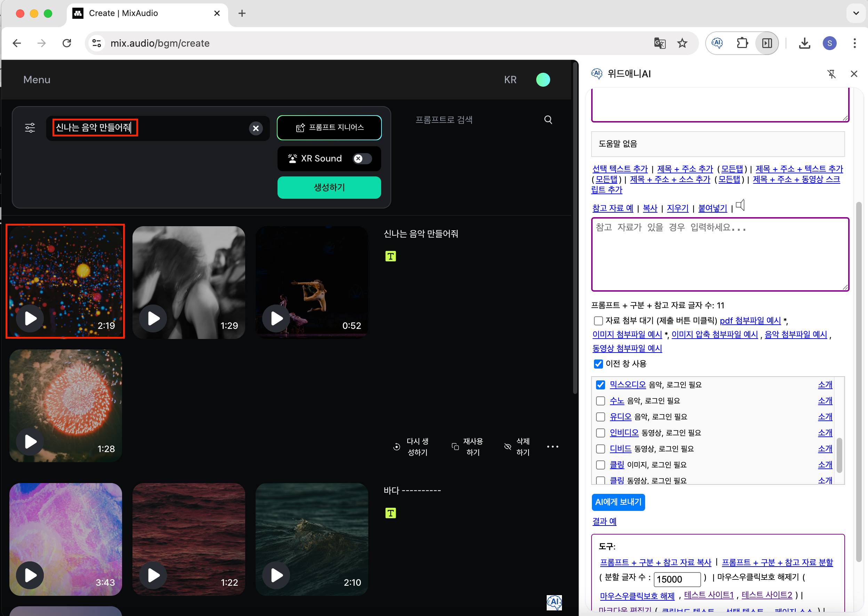Expand the Chrome tab search chevron
The image size is (868, 616).
[855, 13]
